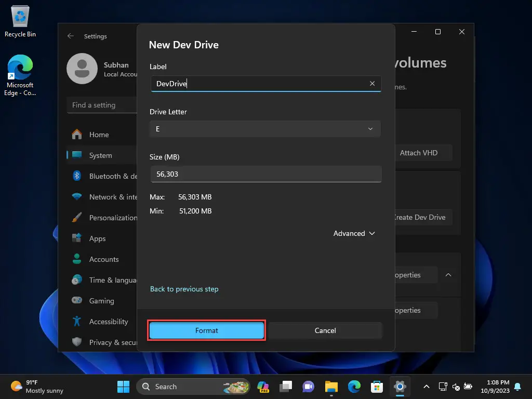The image size is (532, 399).
Task: Clear the Label field with X
Action: 372,84
